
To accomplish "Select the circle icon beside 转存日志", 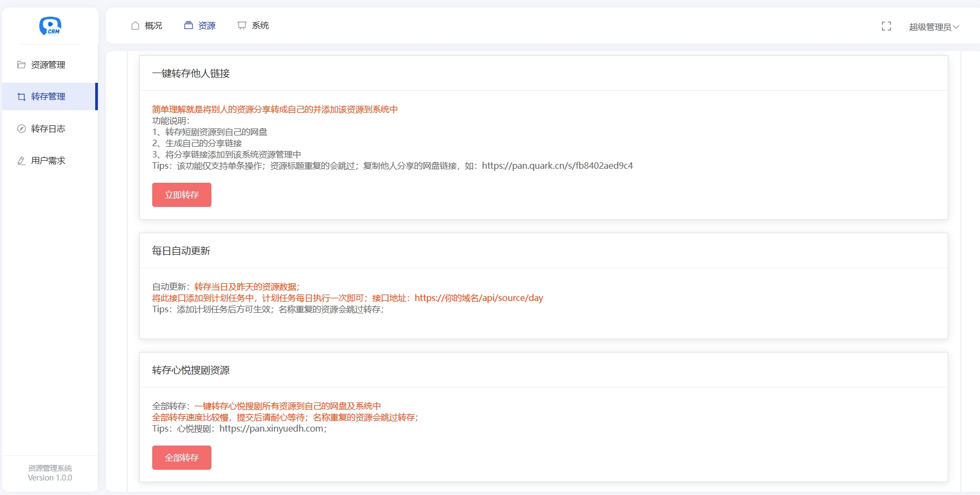I will tap(20, 128).
